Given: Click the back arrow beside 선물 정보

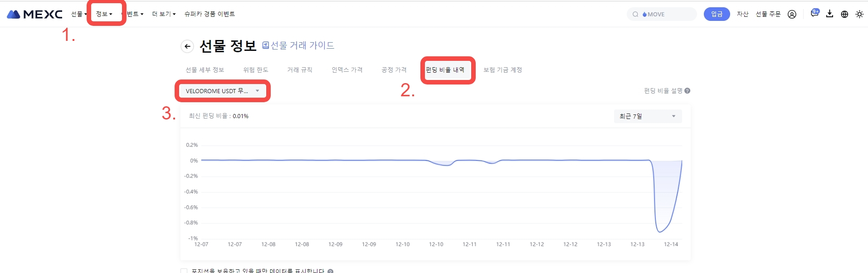Looking at the screenshot, I should pyautogui.click(x=187, y=46).
